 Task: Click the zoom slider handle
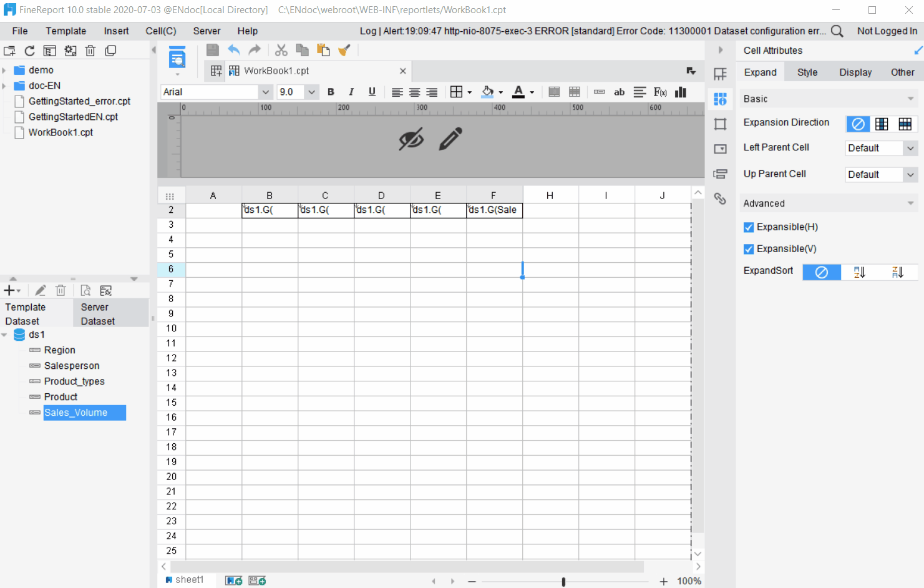(x=563, y=582)
